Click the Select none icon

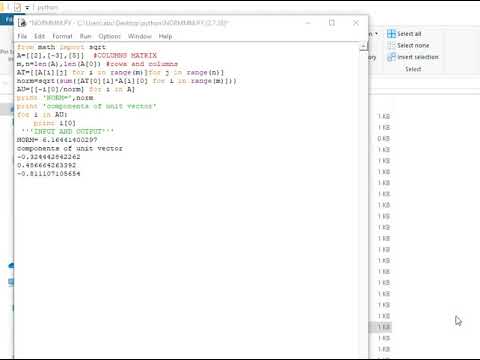[391, 45]
